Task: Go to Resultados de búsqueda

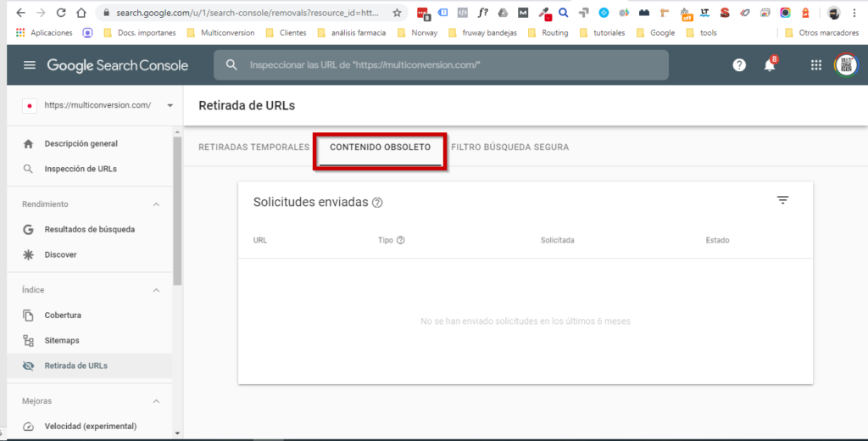Action: point(89,229)
